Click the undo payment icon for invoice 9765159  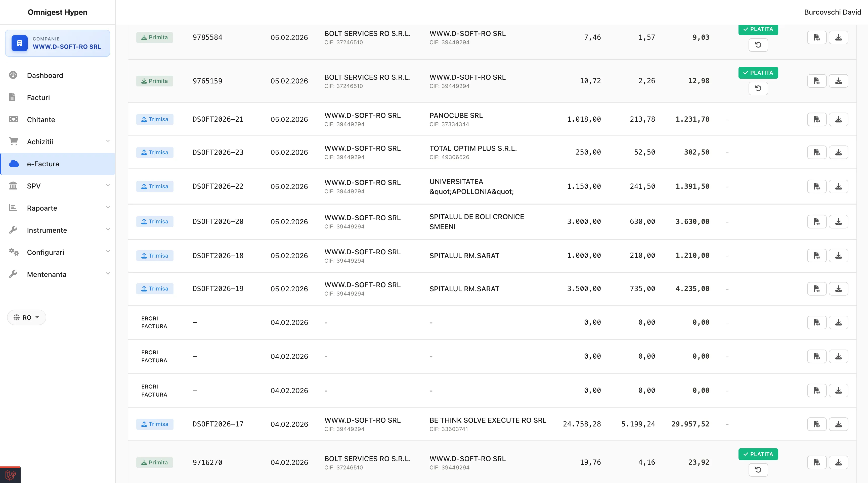coord(758,88)
